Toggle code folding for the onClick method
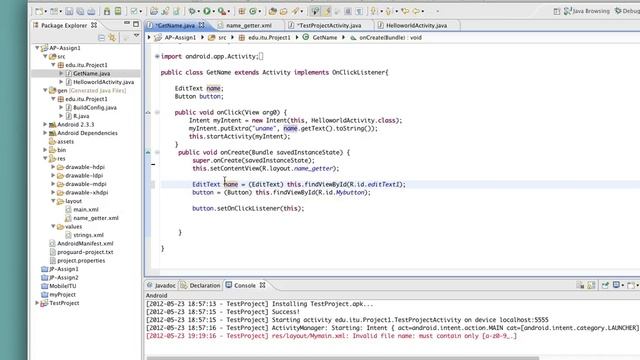Screen dimensions: 640x360 (x=157, y=112)
